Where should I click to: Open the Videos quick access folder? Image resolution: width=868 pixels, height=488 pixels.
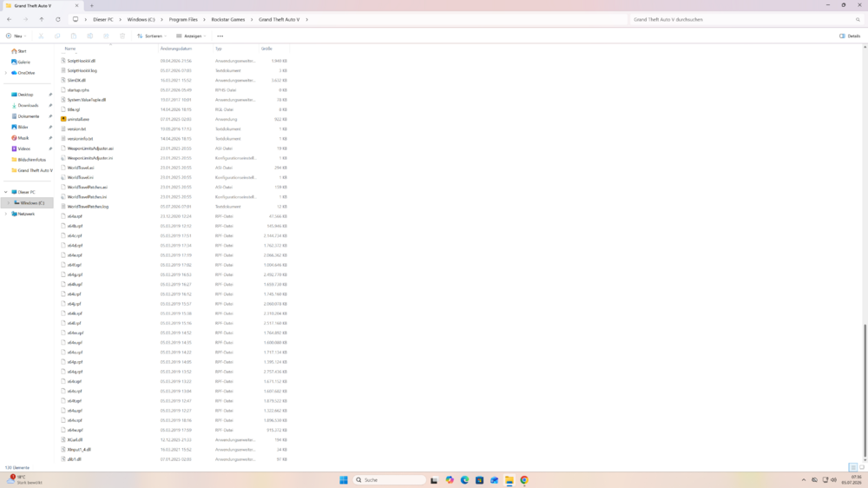pyautogui.click(x=23, y=148)
